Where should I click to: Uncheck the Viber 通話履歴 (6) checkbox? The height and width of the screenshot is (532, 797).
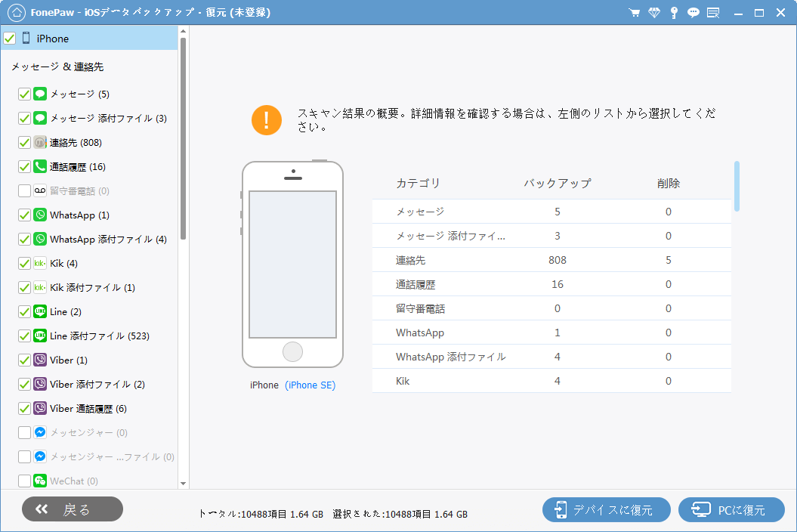pos(24,408)
